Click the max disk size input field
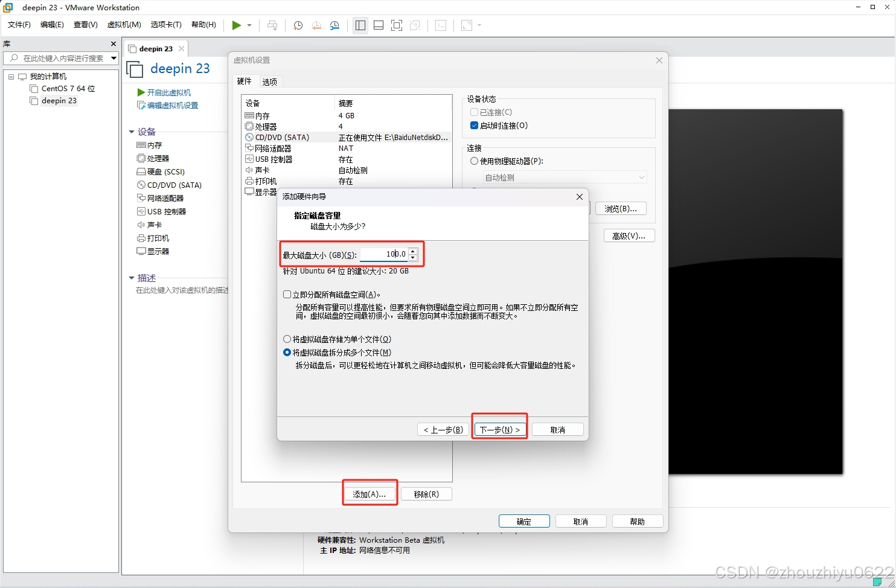The height and width of the screenshot is (588, 896). coord(384,254)
